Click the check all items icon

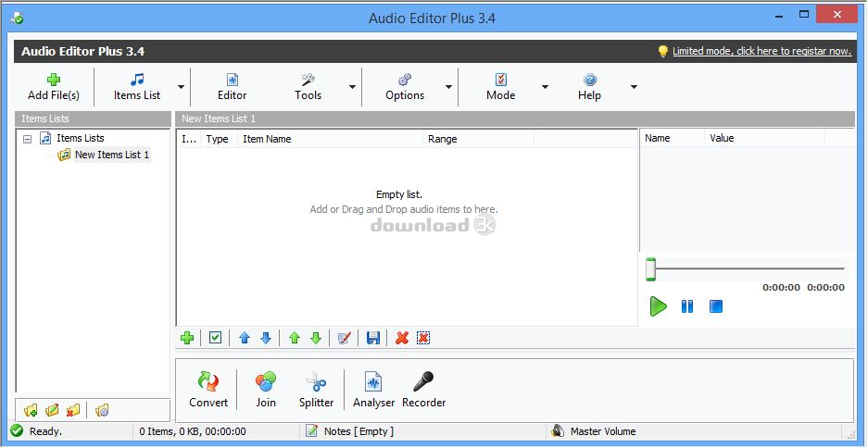(x=215, y=337)
